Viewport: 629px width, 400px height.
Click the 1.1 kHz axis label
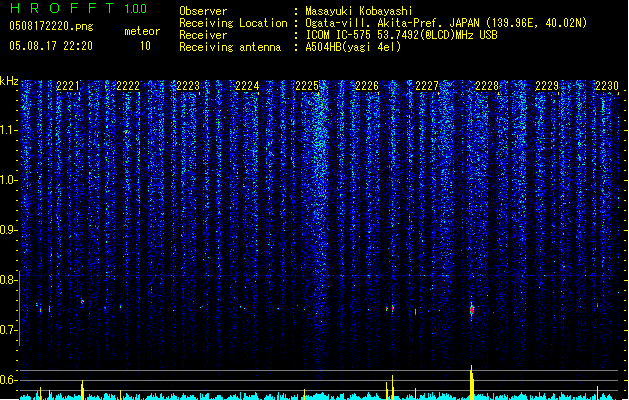coord(8,130)
